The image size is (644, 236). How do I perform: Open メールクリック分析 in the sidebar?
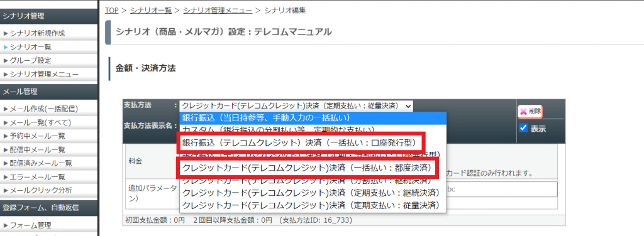click(41, 191)
